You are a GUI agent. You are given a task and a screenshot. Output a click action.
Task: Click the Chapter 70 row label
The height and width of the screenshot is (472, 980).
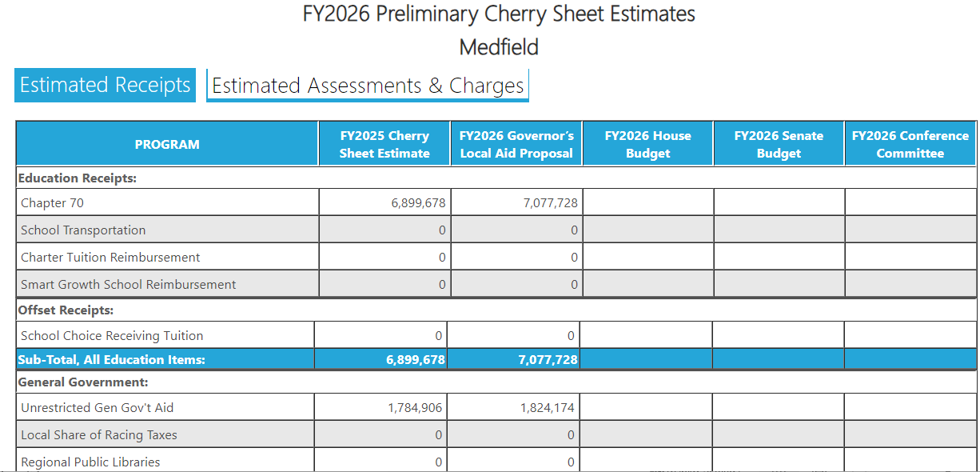click(52, 203)
